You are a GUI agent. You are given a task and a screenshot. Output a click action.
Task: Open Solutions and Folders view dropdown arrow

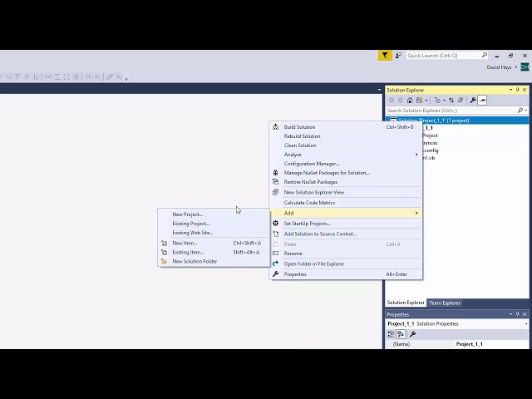[x=426, y=101]
